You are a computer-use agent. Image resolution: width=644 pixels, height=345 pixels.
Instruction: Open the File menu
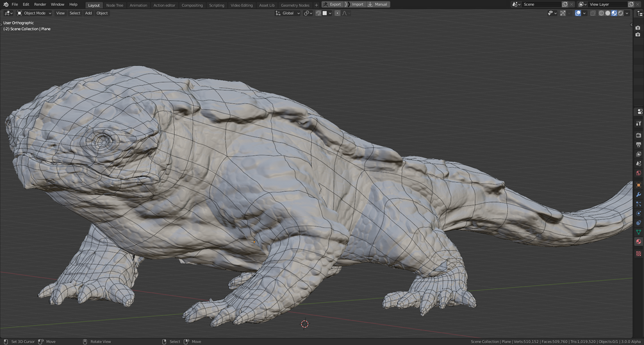pos(15,4)
